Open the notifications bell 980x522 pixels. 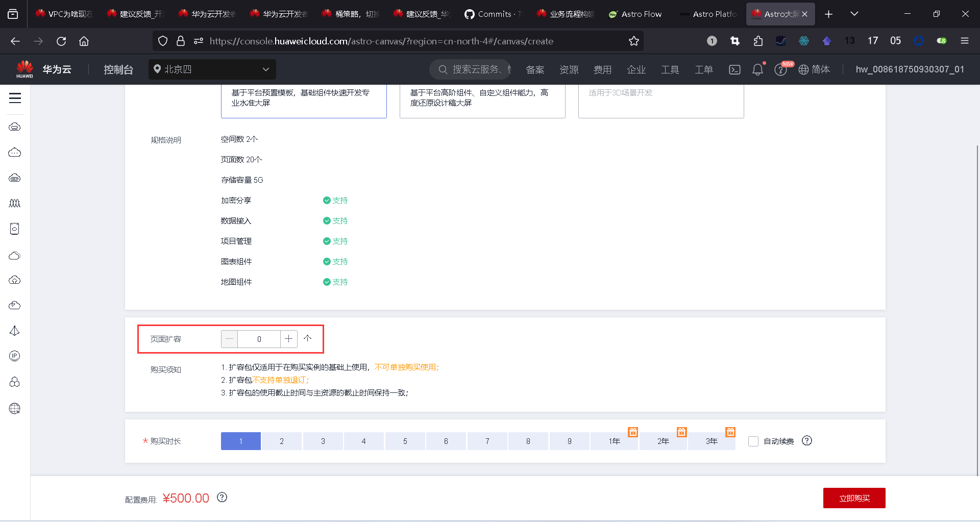(757, 69)
